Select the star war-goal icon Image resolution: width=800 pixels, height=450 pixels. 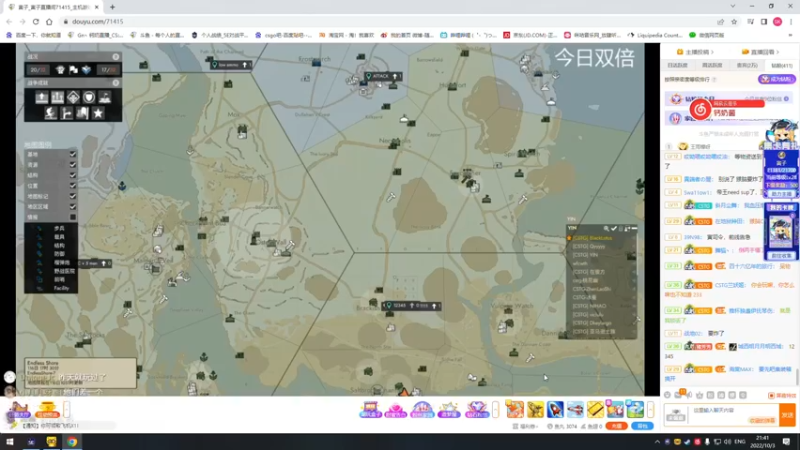97,113
